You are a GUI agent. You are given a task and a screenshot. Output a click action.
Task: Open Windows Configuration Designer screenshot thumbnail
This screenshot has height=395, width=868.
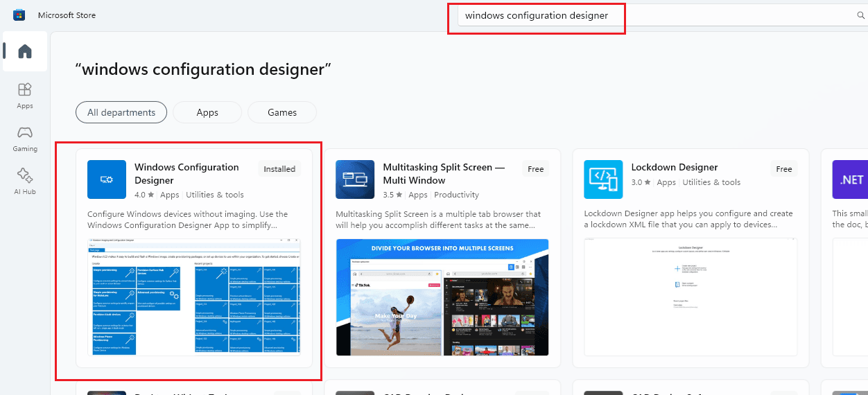pos(194,297)
